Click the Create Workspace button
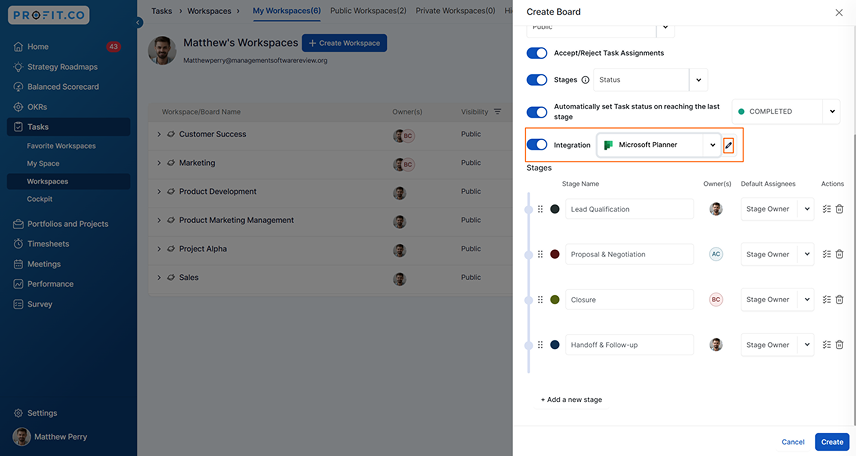This screenshot has width=856, height=456. (344, 43)
